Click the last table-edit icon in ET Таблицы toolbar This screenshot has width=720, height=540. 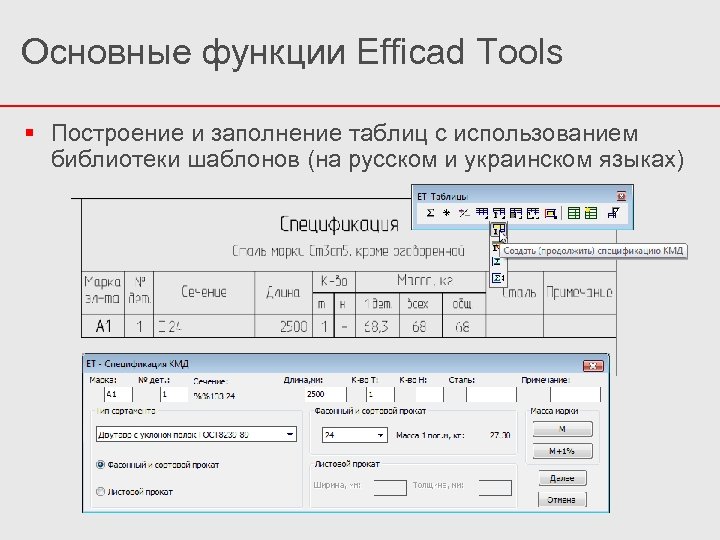coord(613,213)
